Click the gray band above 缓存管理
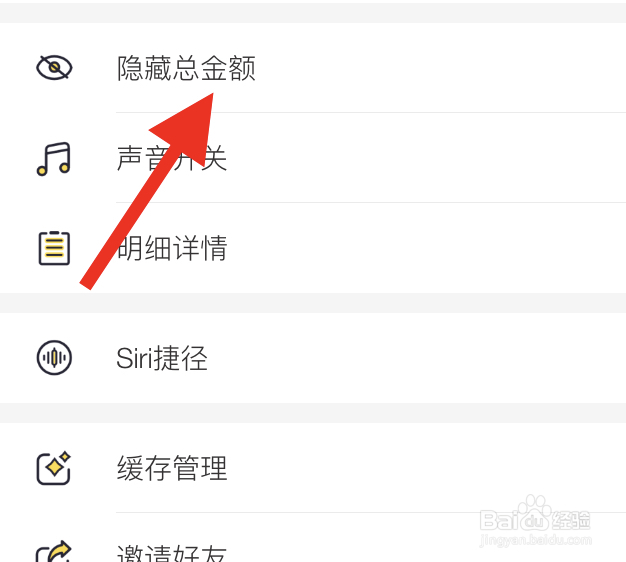This screenshot has width=626, height=562. pos(313,413)
